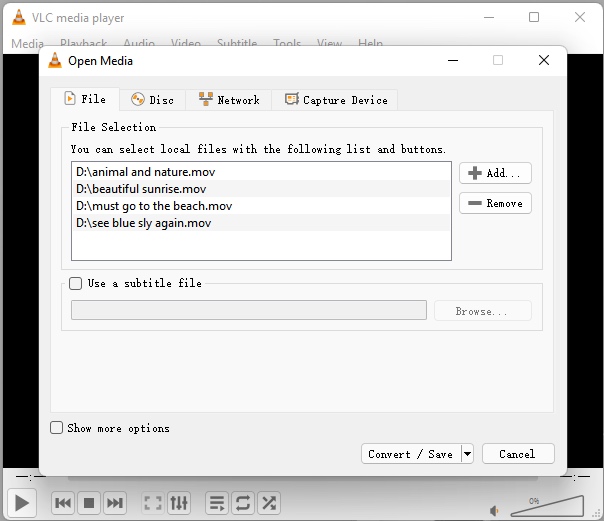Image resolution: width=604 pixels, height=521 pixels.
Task: Click the subtitle Browse... button
Action: tap(483, 311)
